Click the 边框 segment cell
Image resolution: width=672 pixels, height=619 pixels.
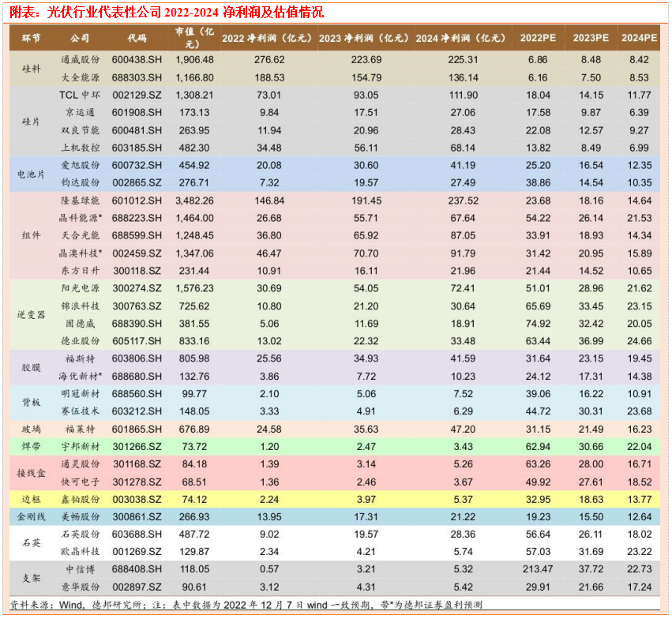click(31, 500)
